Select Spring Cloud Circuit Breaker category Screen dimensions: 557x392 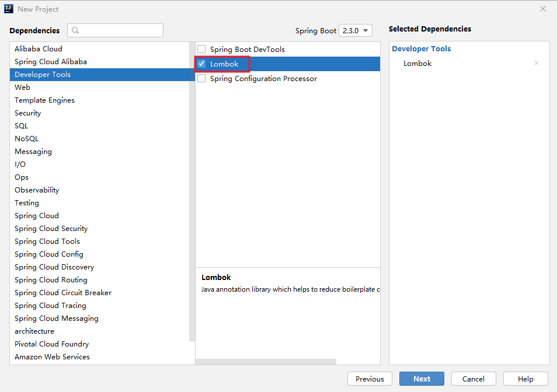[x=100, y=292]
